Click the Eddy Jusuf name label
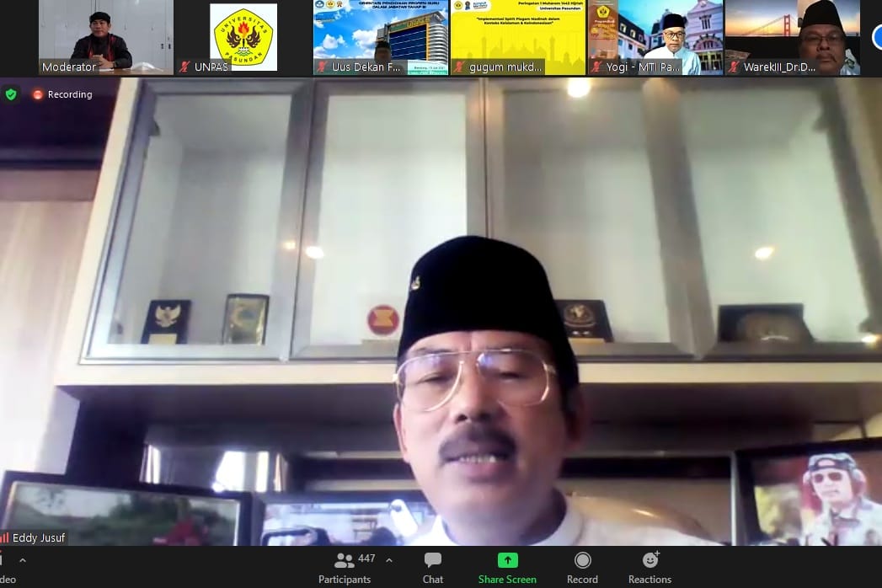The width and height of the screenshot is (882, 588). coord(39,537)
